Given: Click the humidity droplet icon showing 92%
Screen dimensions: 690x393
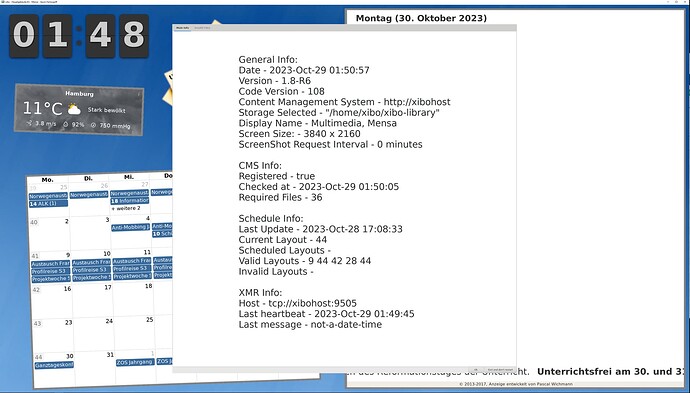Looking at the screenshot, I should click(x=66, y=125).
